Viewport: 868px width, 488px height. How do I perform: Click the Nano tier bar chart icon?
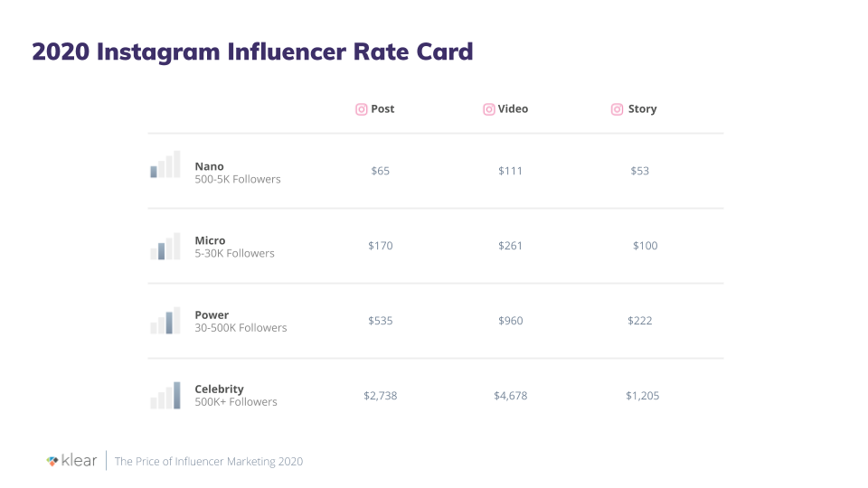pos(165,164)
